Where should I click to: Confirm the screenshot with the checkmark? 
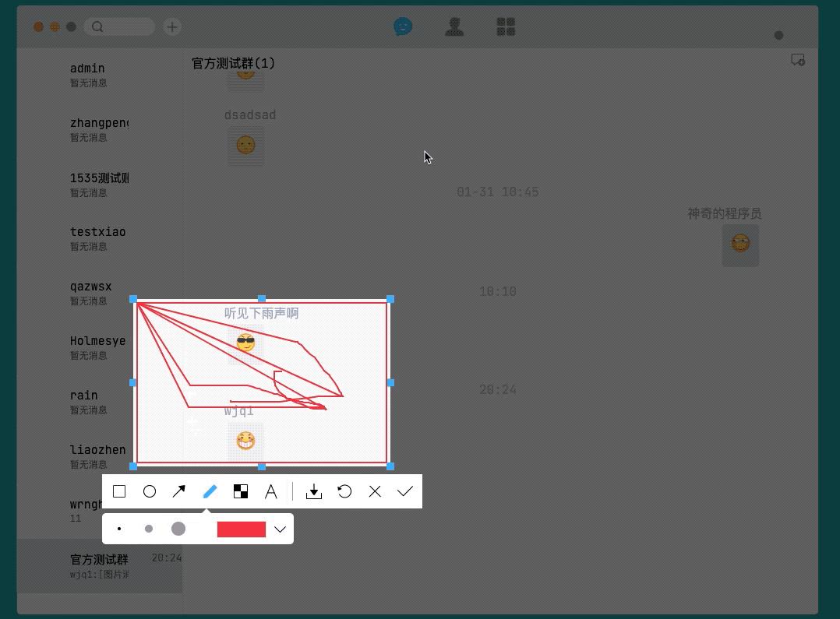pyautogui.click(x=404, y=491)
